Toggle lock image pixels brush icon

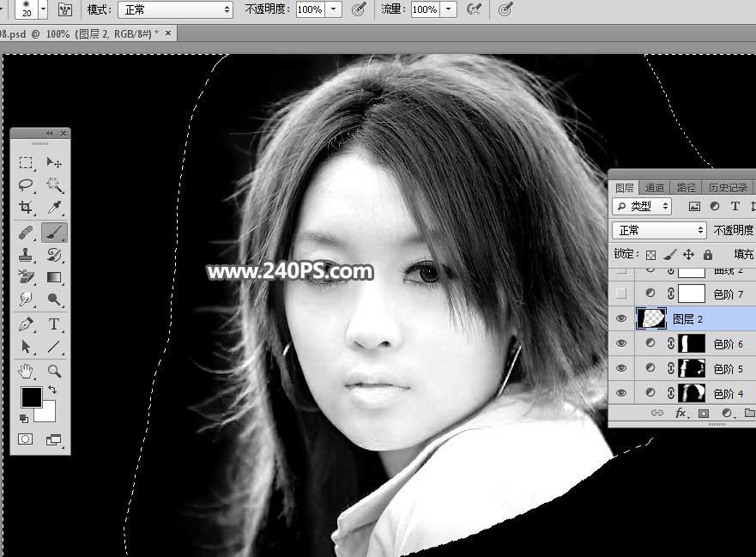[669, 255]
